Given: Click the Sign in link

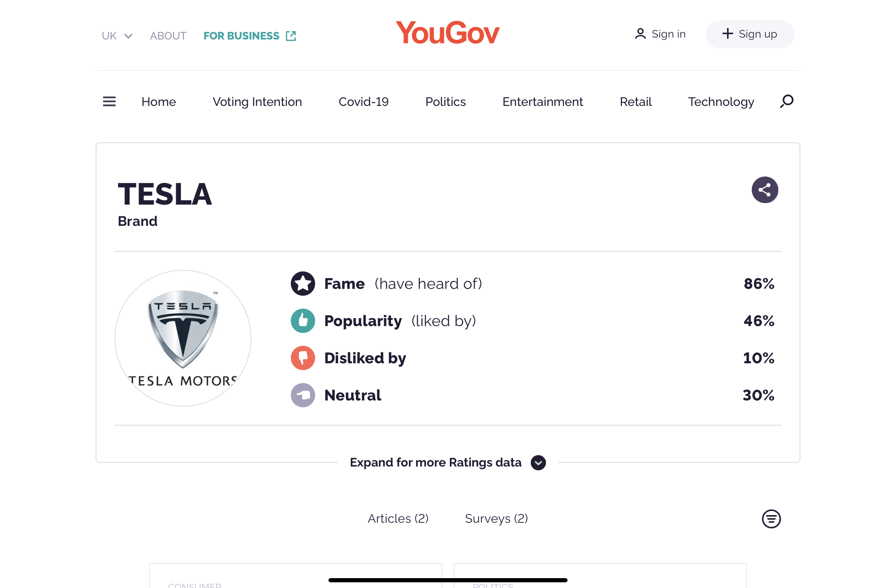Looking at the screenshot, I should click(660, 34).
